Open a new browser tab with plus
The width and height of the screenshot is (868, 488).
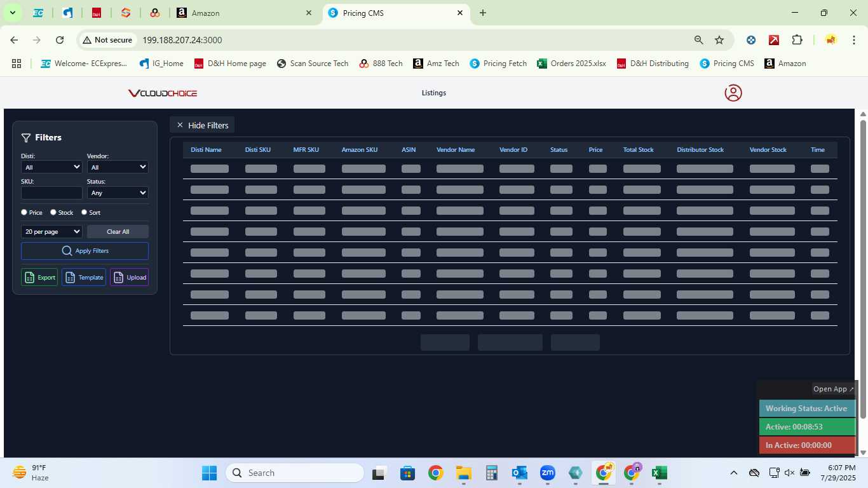(483, 13)
